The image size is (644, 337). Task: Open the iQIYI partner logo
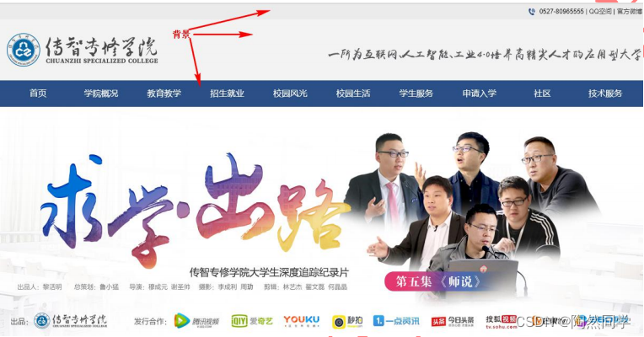pyautogui.click(x=252, y=321)
